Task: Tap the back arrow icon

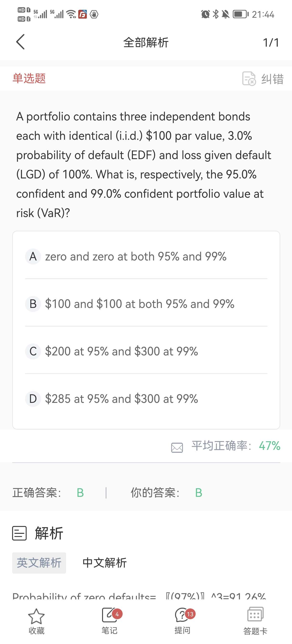Action: coord(21,42)
